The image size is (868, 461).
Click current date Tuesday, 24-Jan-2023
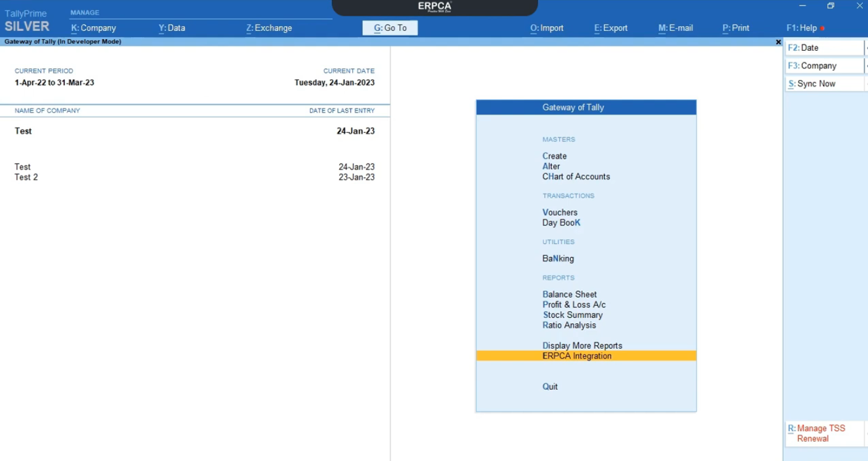[334, 82]
